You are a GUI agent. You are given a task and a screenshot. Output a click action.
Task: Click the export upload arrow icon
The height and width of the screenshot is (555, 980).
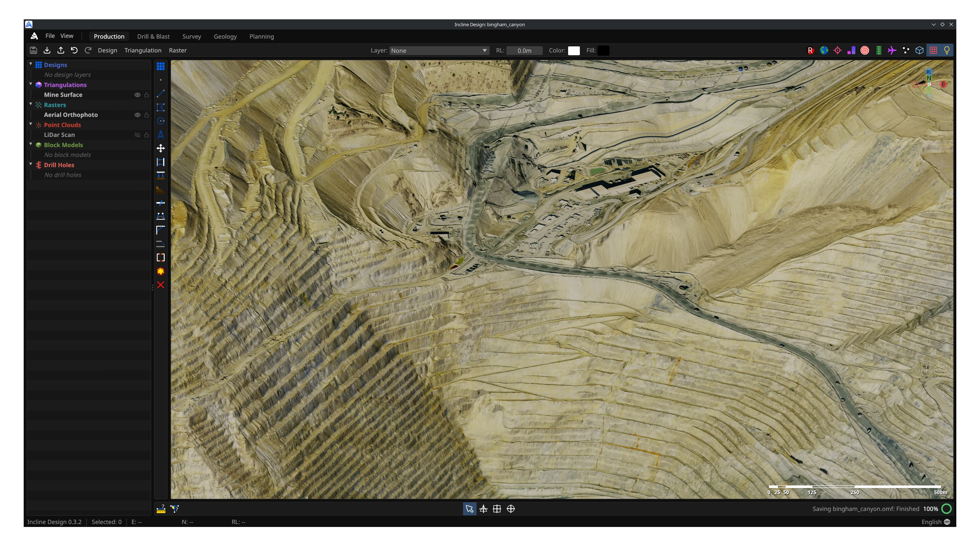pyautogui.click(x=60, y=50)
